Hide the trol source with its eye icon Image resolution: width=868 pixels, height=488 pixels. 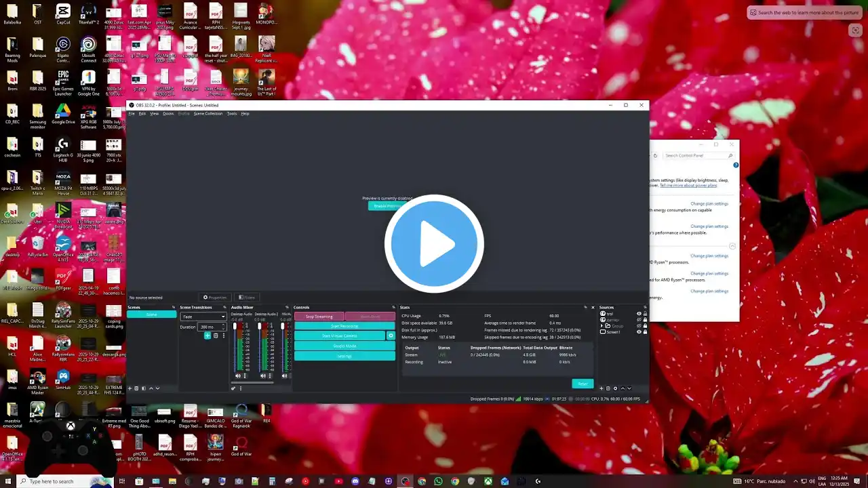click(639, 314)
